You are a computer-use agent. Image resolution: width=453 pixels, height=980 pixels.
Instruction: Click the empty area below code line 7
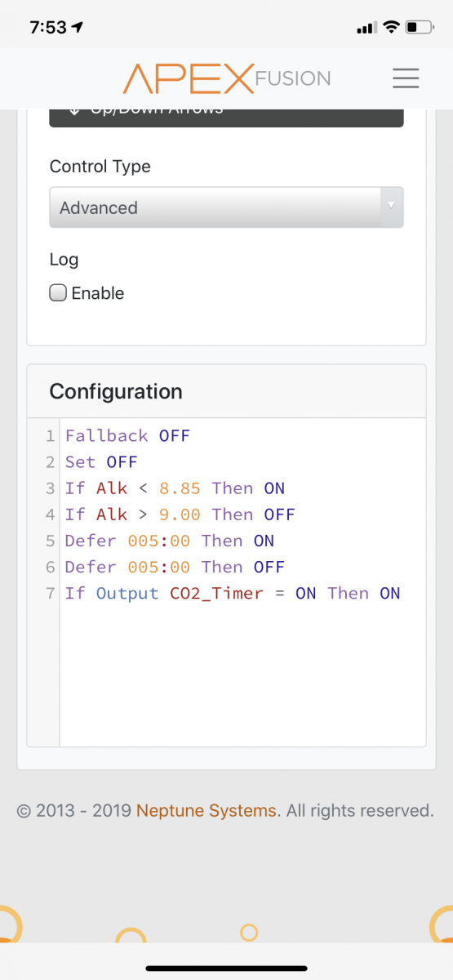coord(242,674)
